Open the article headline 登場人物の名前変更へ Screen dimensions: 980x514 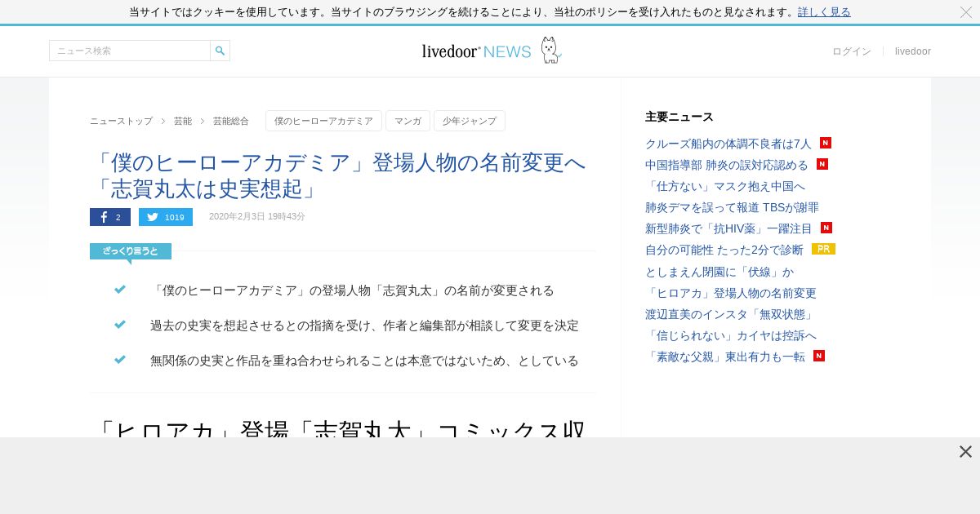pos(338,175)
